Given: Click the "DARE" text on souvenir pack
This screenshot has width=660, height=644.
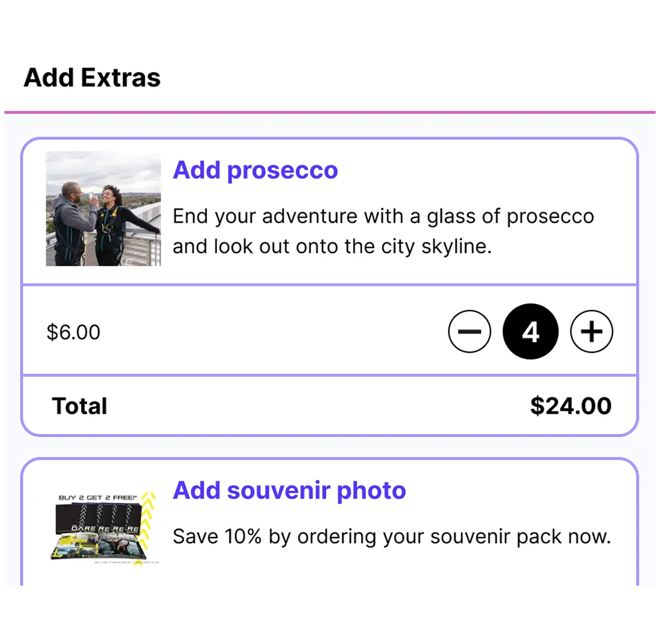Looking at the screenshot, I should click(83, 528).
